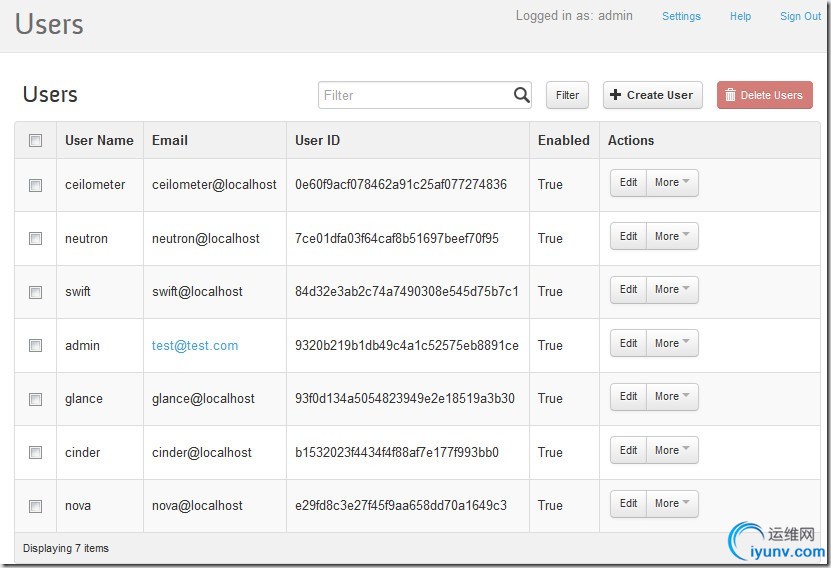The width and height of the screenshot is (831, 568).
Task: Open Settings in the top bar
Action: [x=681, y=16]
